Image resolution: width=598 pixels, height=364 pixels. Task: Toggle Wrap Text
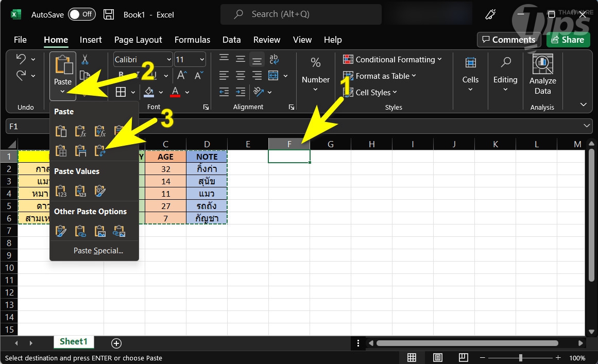coord(274,59)
